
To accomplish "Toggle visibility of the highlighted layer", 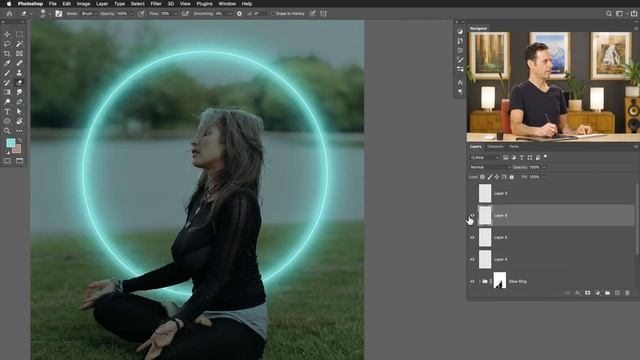I will click(x=472, y=216).
